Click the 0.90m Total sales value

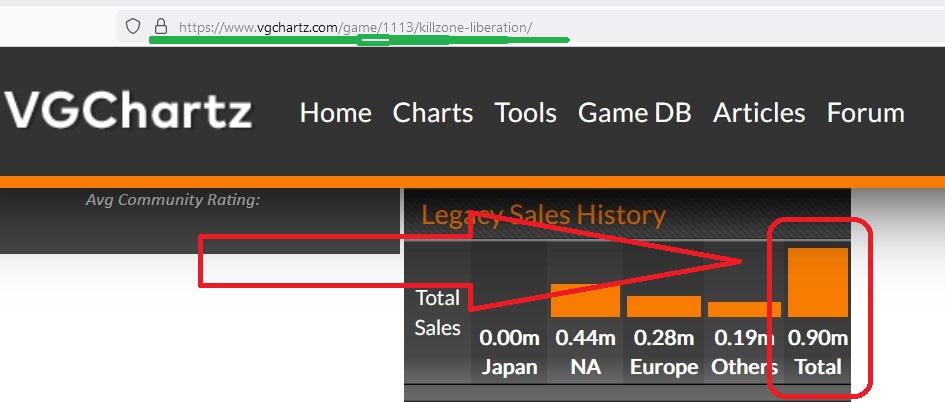click(818, 338)
